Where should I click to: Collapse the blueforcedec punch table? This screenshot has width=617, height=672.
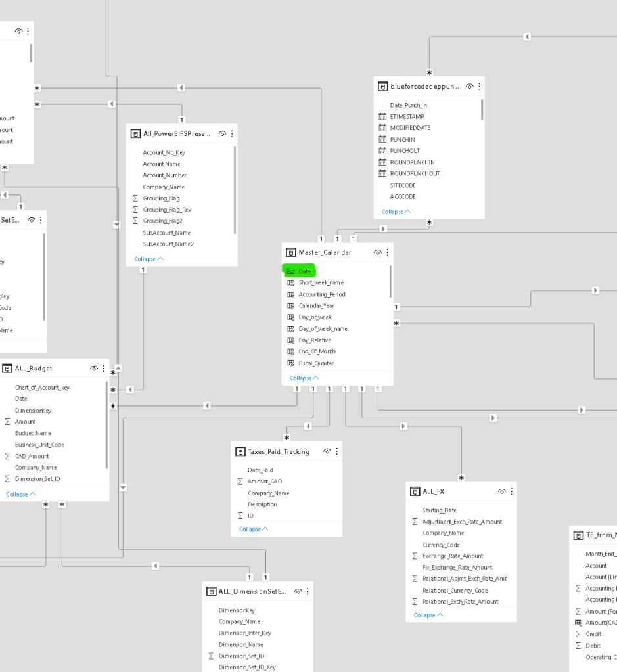pos(396,212)
